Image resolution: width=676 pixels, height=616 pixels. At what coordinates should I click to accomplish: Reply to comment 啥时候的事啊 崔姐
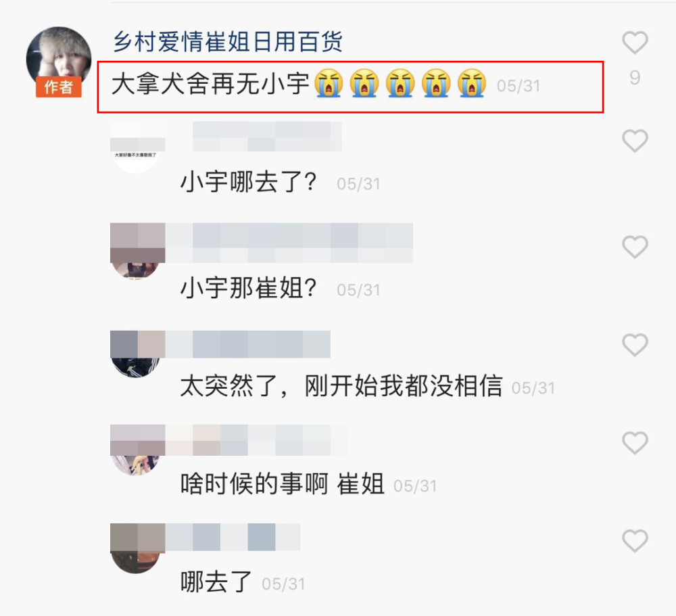pyautogui.click(x=282, y=483)
